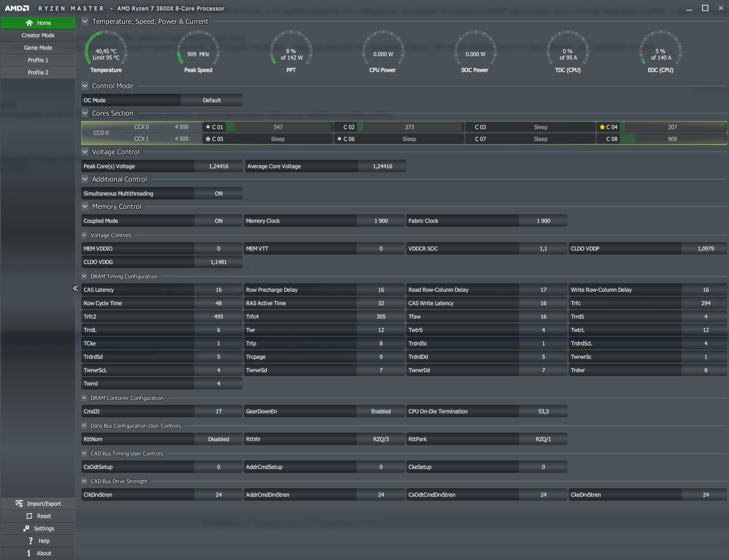The height and width of the screenshot is (560, 729).
Task: Click the Help question mark icon
Action: (x=31, y=541)
